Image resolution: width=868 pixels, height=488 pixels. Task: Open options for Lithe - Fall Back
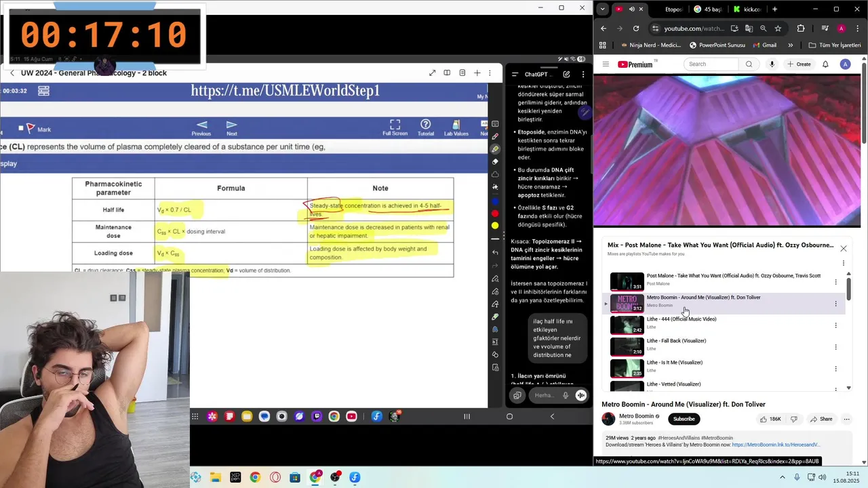pyautogui.click(x=835, y=347)
